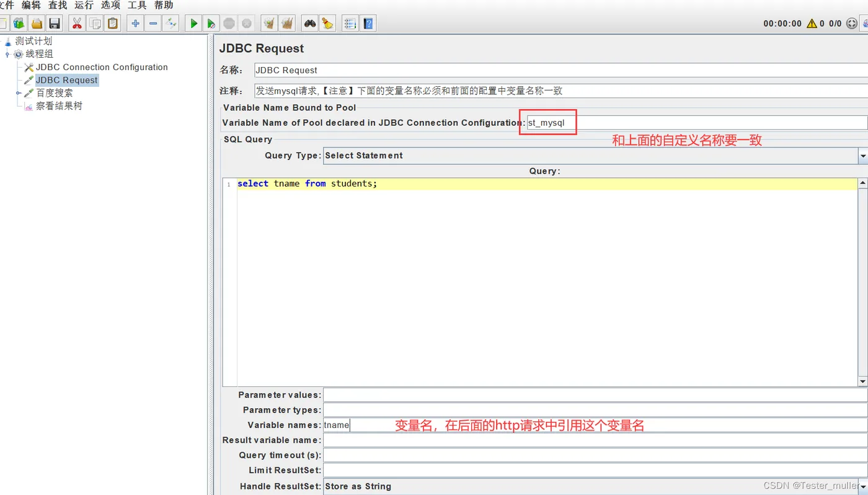Click query editor scrollbar down arrow
Screen dimensions: 868x495
pos(862,381)
